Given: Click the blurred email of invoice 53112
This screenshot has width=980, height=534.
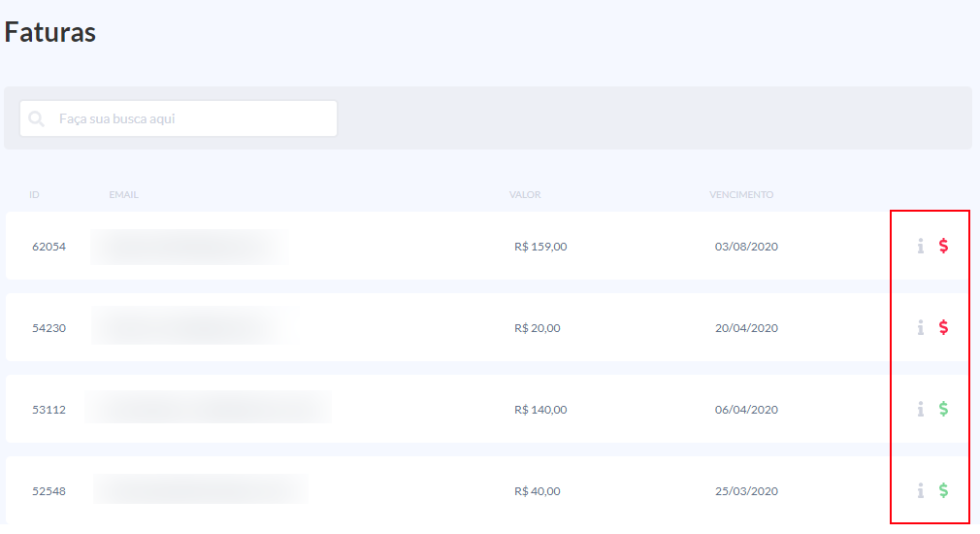Looking at the screenshot, I should click(208, 408).
